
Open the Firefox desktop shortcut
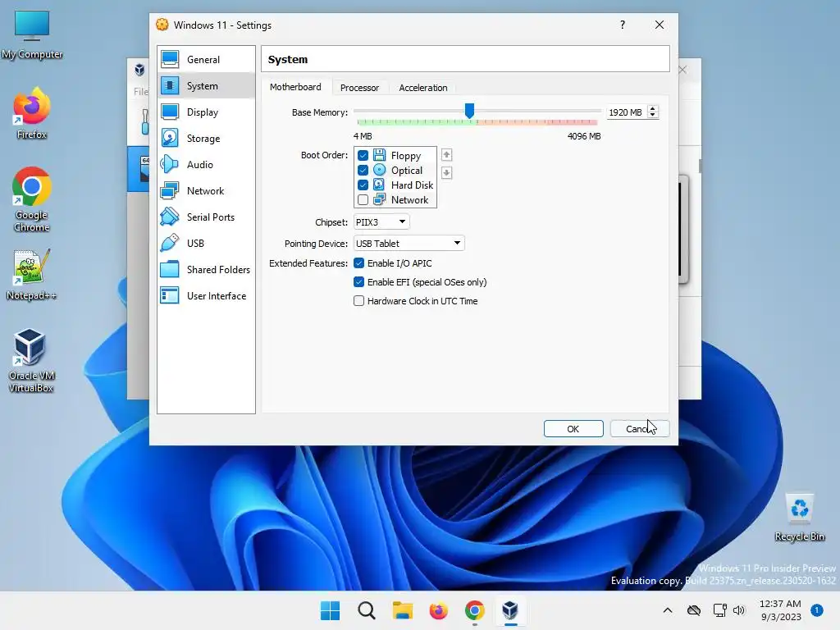[x=32, y=114]
